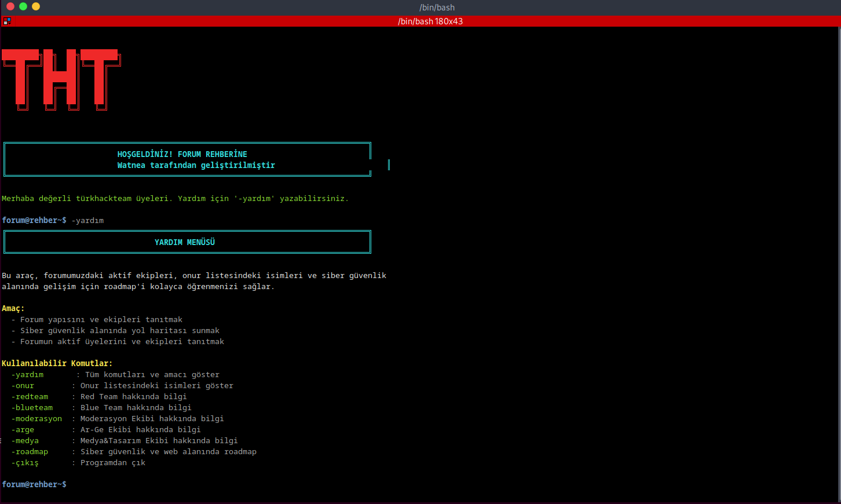Click "Forum yapısını ve ekipleri tanıtmak" bullet
841x504 pixels.
click(101, 319)
